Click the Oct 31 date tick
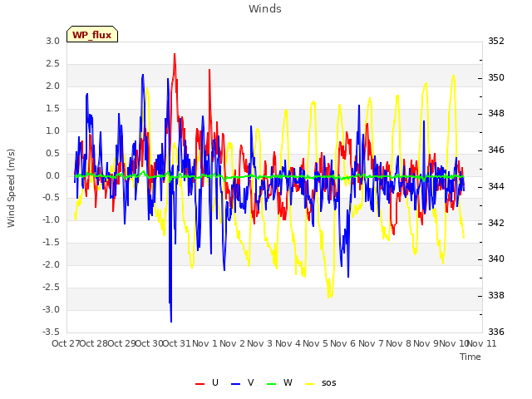The image size is (532, 399). (x=177, y=343)
